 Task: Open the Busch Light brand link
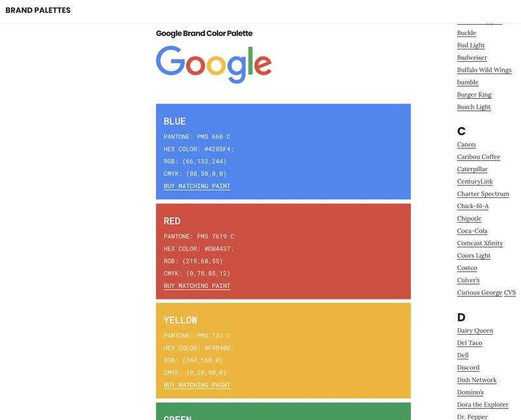(474, 107)
